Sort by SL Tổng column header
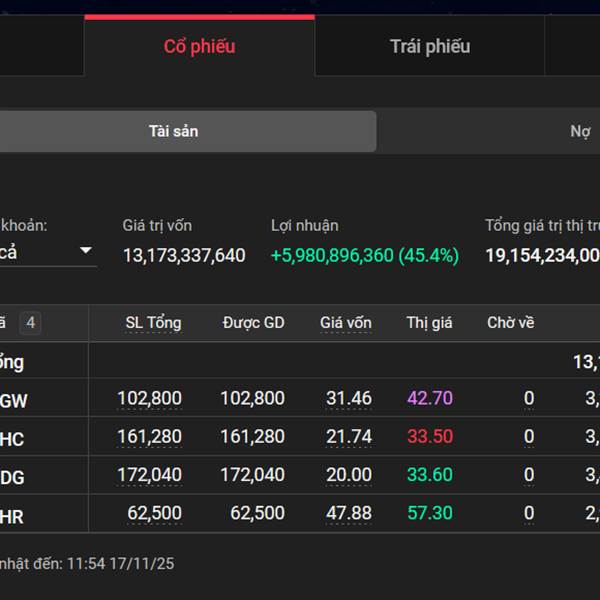Viewport: 600px width, 600px height. click(x=153, y=323)
